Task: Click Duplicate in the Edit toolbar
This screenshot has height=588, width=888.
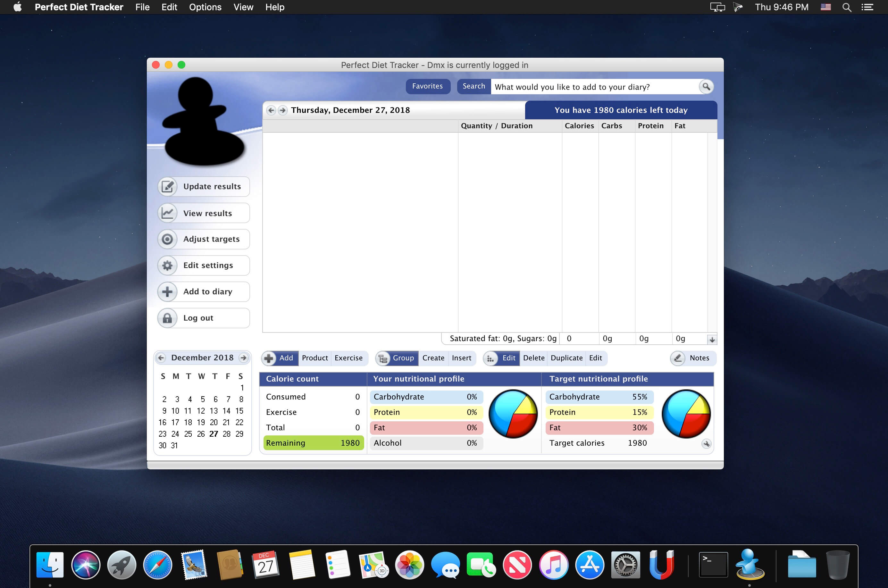Action: [x=567, y=358]
